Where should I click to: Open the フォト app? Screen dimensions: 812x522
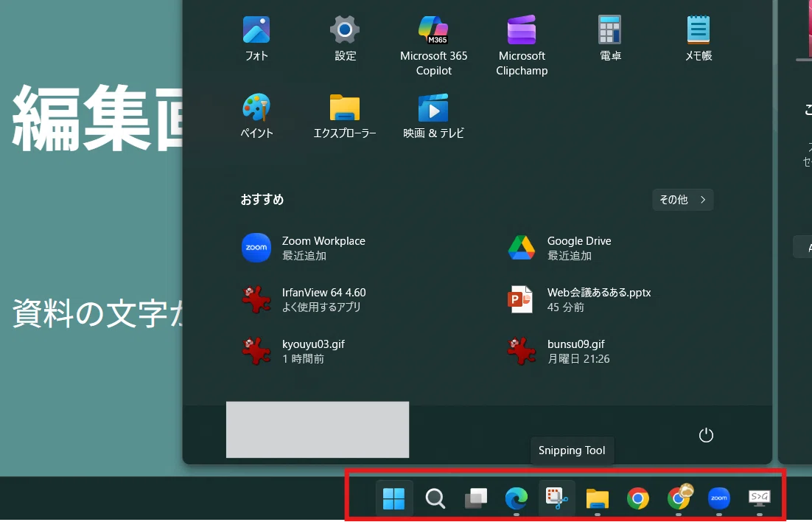(x=256, y=38)
